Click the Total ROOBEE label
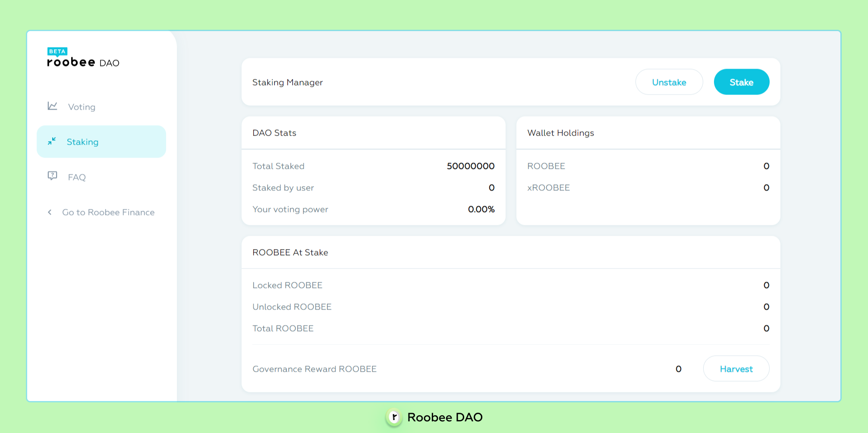This screenshot has height=433, width=868. tap(283, 328)
